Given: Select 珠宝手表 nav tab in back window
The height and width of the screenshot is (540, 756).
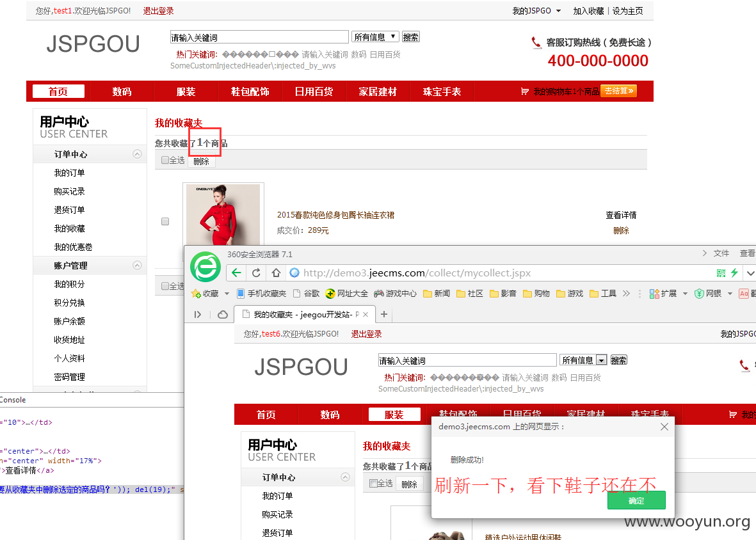Looking at the screenshot, I should [442, 91].
